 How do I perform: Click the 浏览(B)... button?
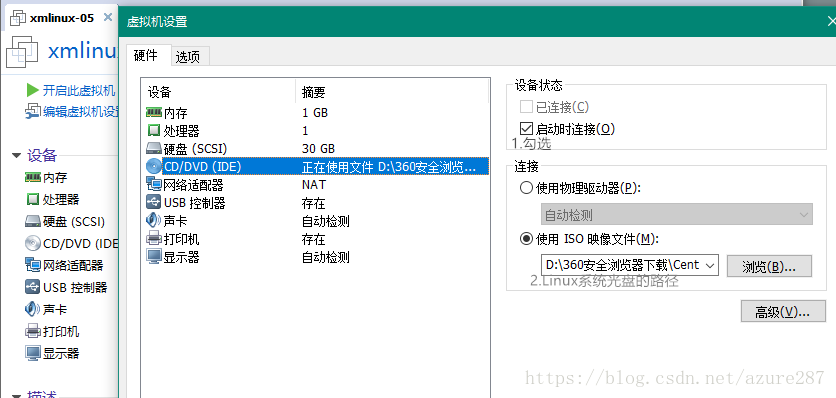coord(769,266)
